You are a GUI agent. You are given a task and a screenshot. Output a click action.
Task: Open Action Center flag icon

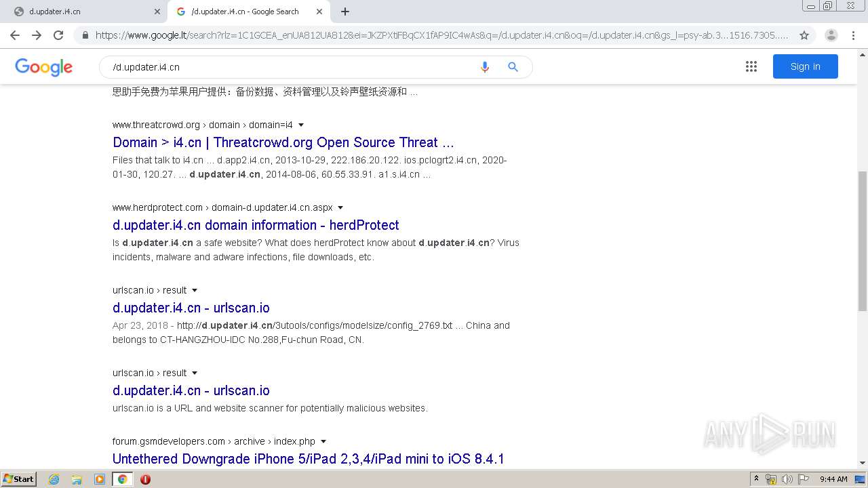(x=803, y=479)
